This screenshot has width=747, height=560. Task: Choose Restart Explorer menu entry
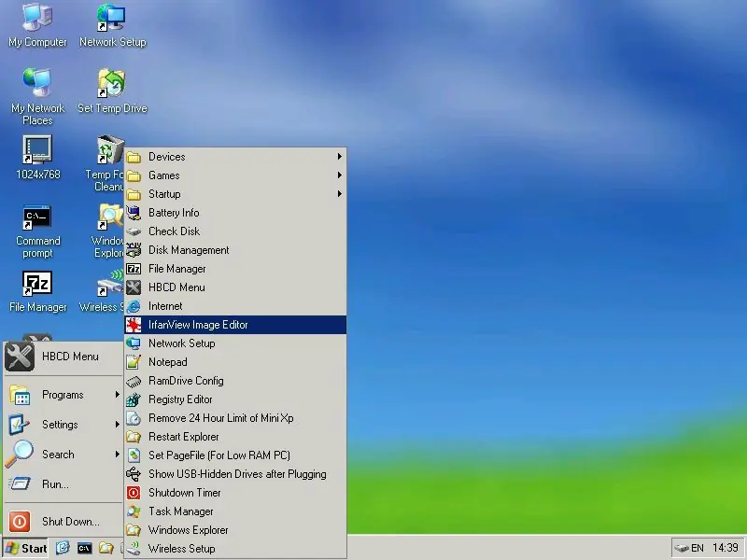point(235,437)
